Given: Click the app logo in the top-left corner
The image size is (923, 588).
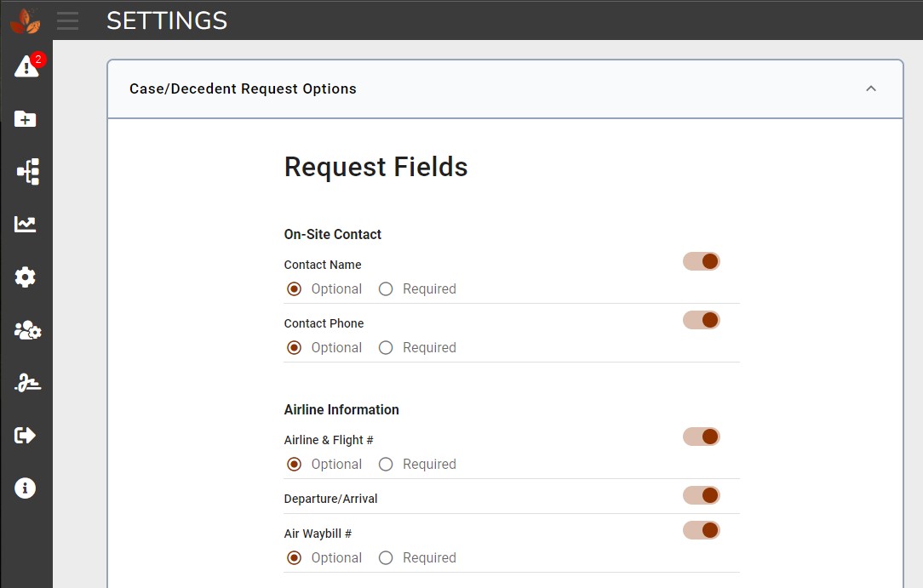Looking at the screenshot, I should 24,20.
